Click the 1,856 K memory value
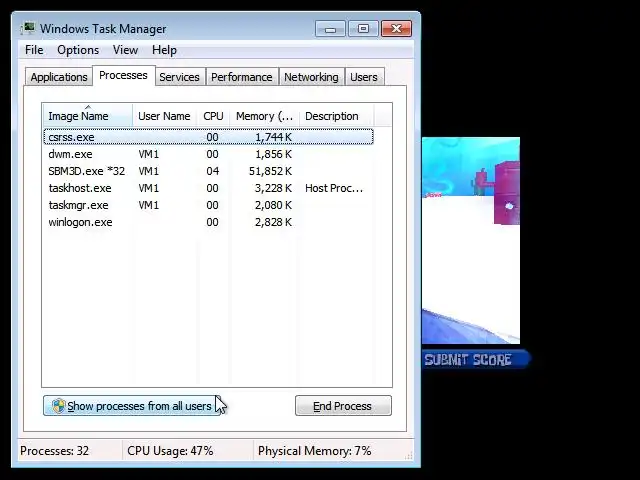Viewport: 640px width, 480px height. click(273, 154)
